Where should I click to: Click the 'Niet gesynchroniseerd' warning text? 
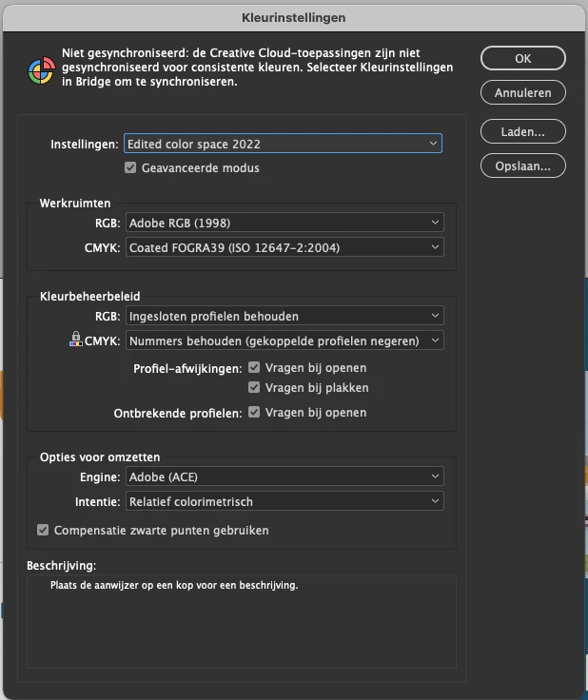(257, 68)
